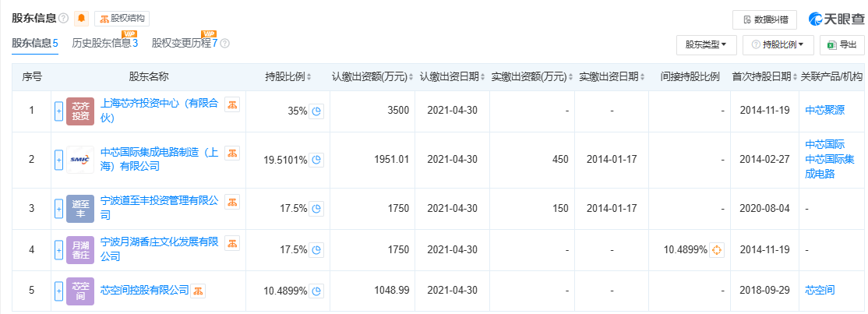Open the pie chart icon beside 35%
This screenshot has height=314, width=868.
pyautogui.click(x=316, y=111)
